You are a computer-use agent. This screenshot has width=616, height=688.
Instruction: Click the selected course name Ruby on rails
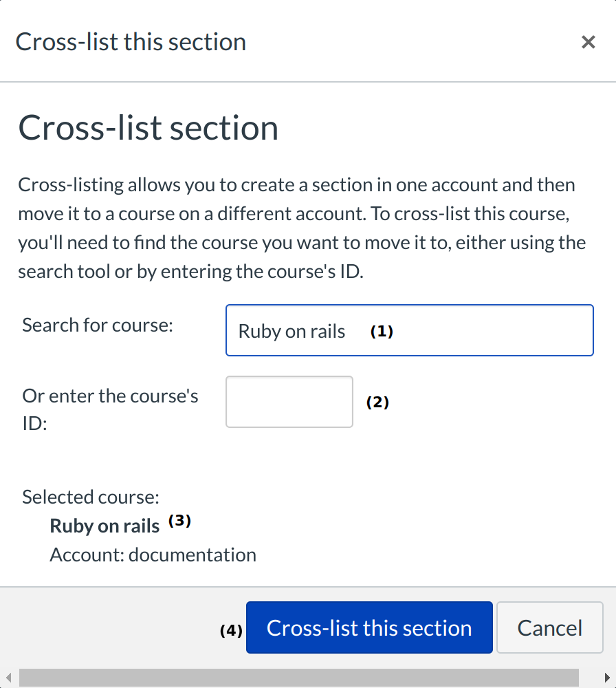pyautogui.click(x=104, y=526)
